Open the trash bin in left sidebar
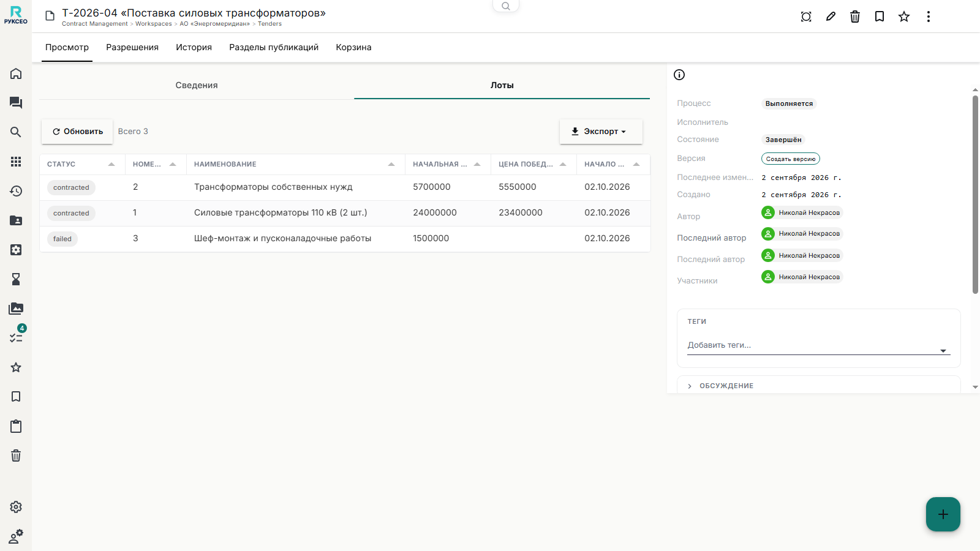 (16, 455)
